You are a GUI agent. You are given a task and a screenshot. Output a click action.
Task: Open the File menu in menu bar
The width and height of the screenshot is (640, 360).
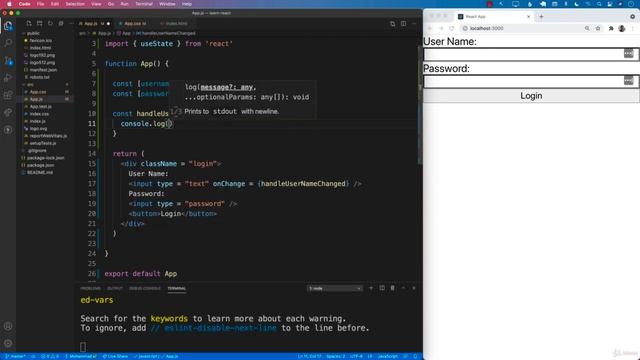(x=40, y=4)
